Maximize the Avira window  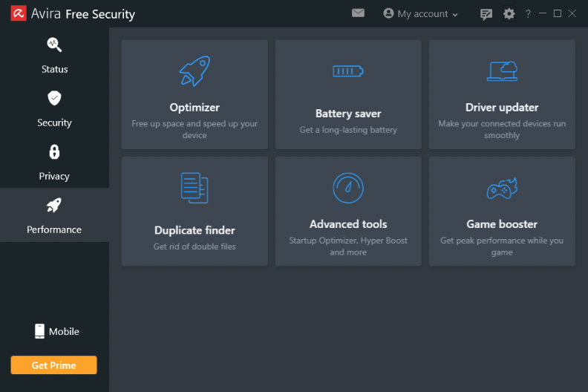tap(558, 13)
